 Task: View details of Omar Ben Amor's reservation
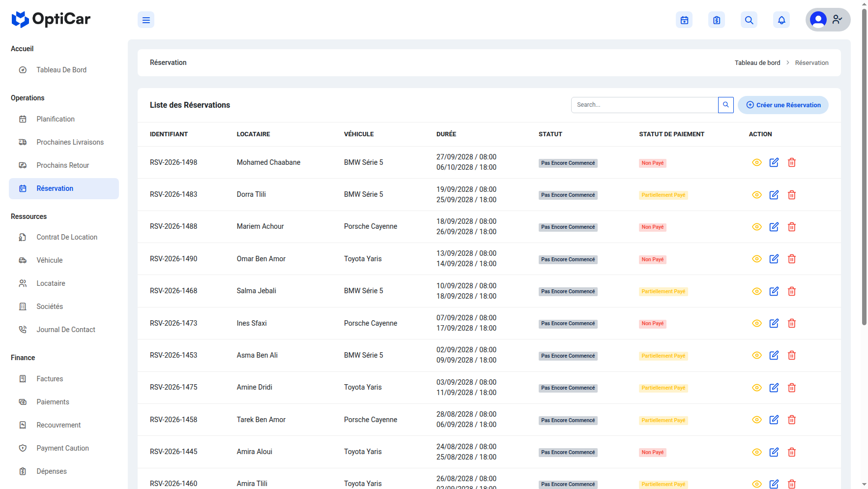757,259
